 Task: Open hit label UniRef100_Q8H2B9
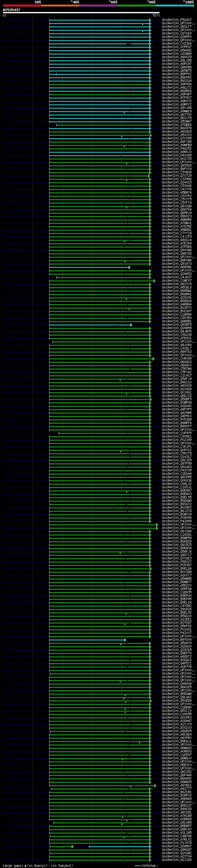coord(177,67)
